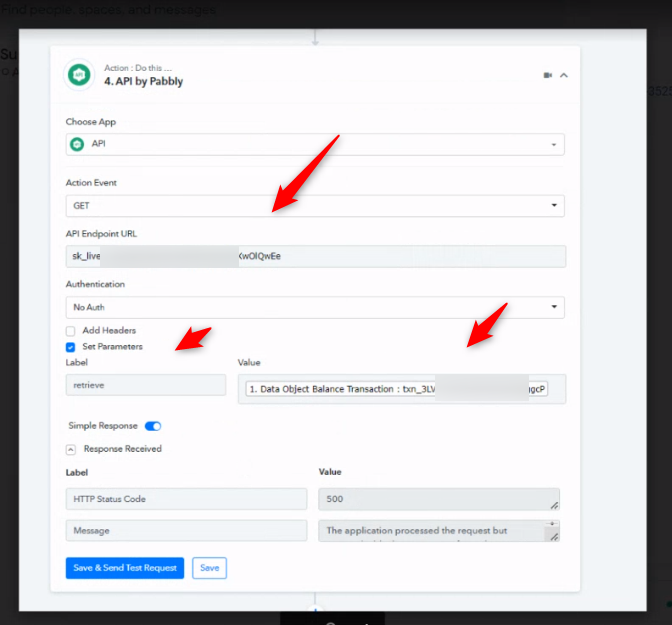This screenshot has height=625, width=672.
Task: Click the green API icon in Choose App field
Action: coord(77,144)
